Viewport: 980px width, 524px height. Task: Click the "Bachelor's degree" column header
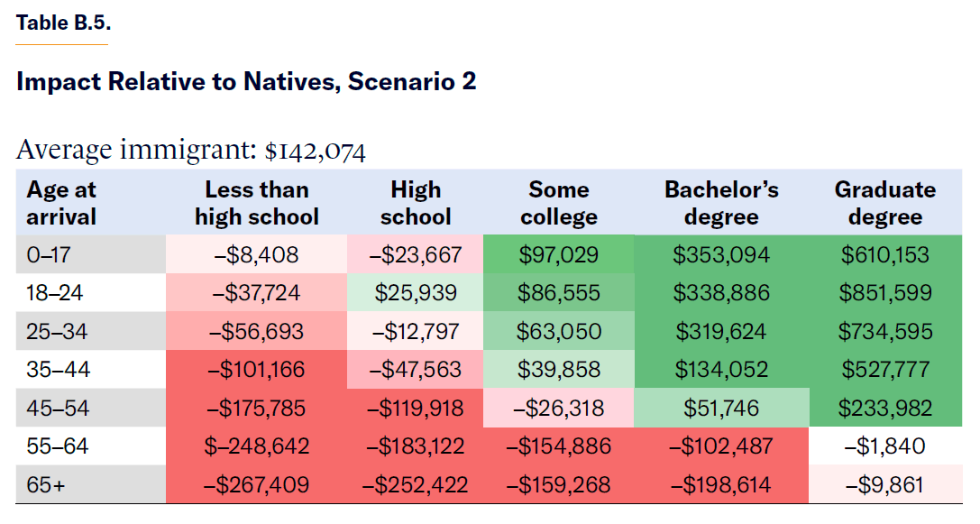721,203
